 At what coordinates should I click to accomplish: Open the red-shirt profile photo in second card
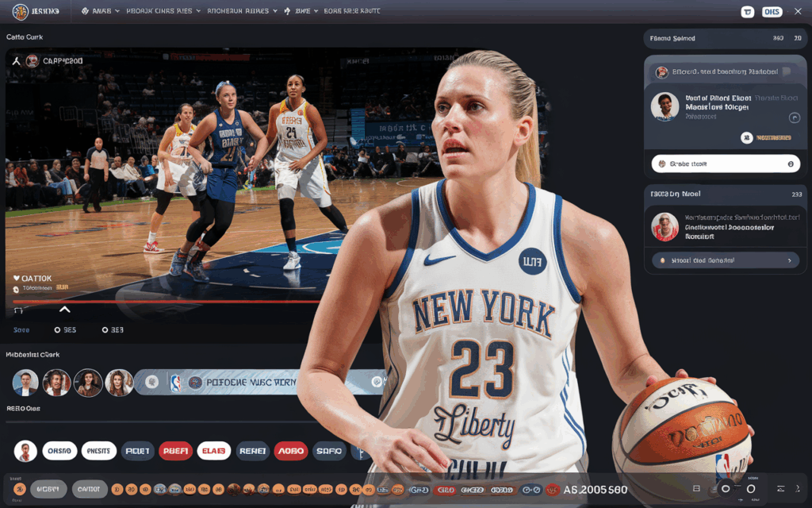pyautogui.click(x=665, y=226)
